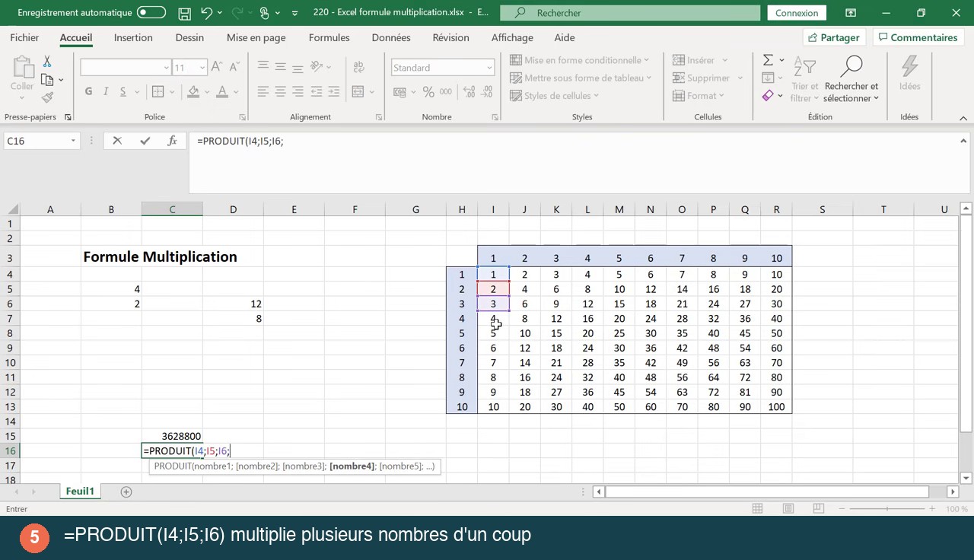Center-align text horizontally

click(280, 92)
